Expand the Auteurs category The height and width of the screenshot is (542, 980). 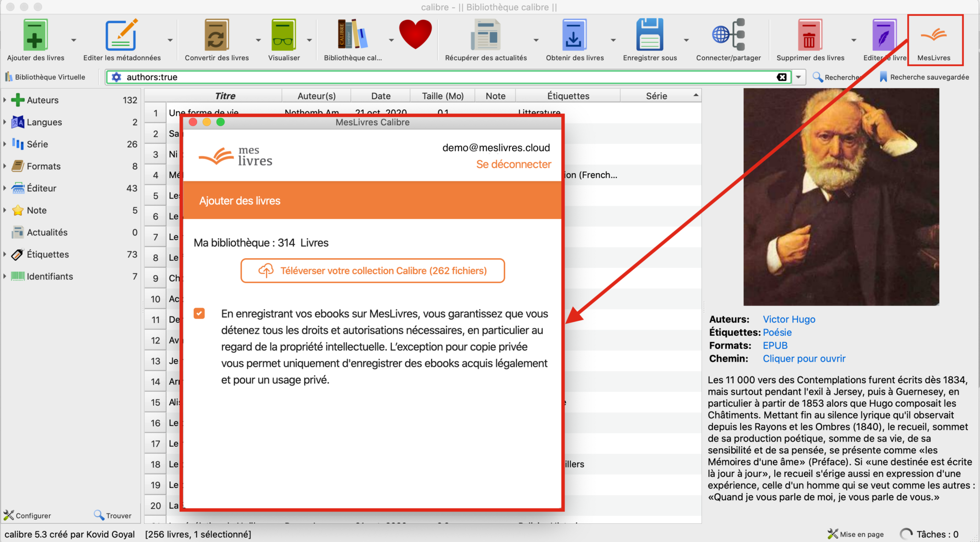click(x=5, y=100)
